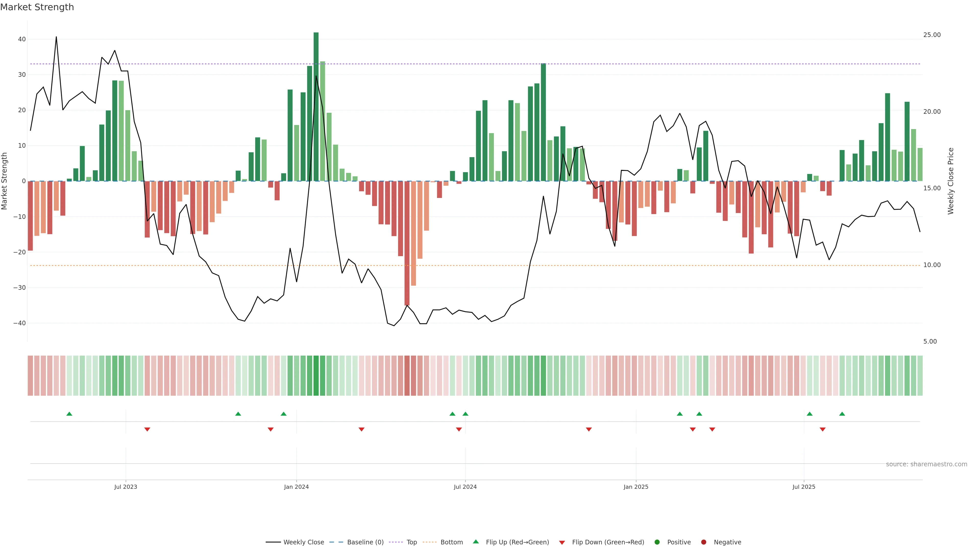
Task: Click the Jul 2024 x-axis label
Action: pyautogui.click(x=465, y=487)
